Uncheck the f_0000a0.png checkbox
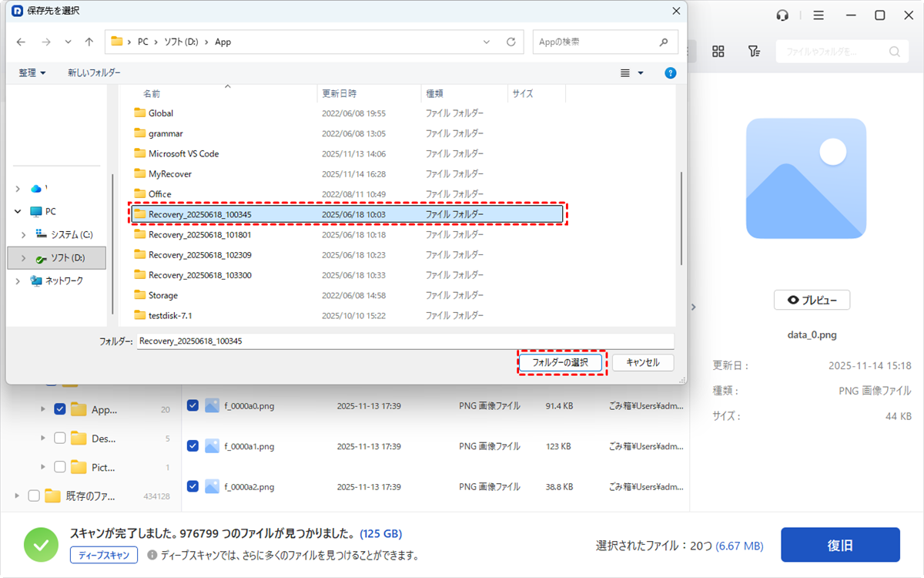The width and height of the screenshot is (924, 578). pyautogui.click(x=192, y=405)
